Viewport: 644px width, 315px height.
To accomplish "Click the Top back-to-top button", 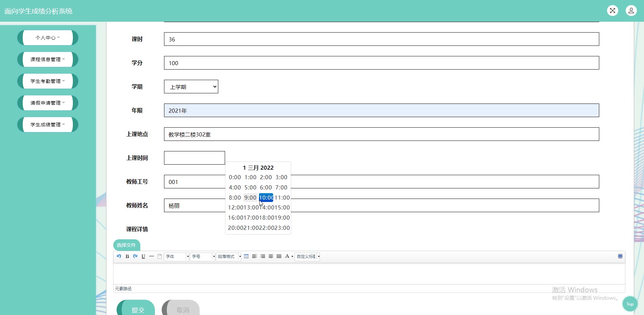I will (630, 304).
